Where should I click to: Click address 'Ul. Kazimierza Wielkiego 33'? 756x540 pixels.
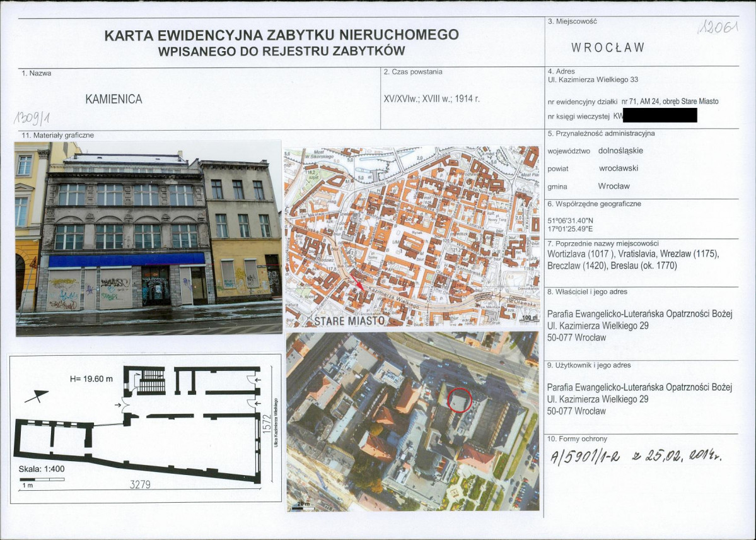tap(593, 79)
